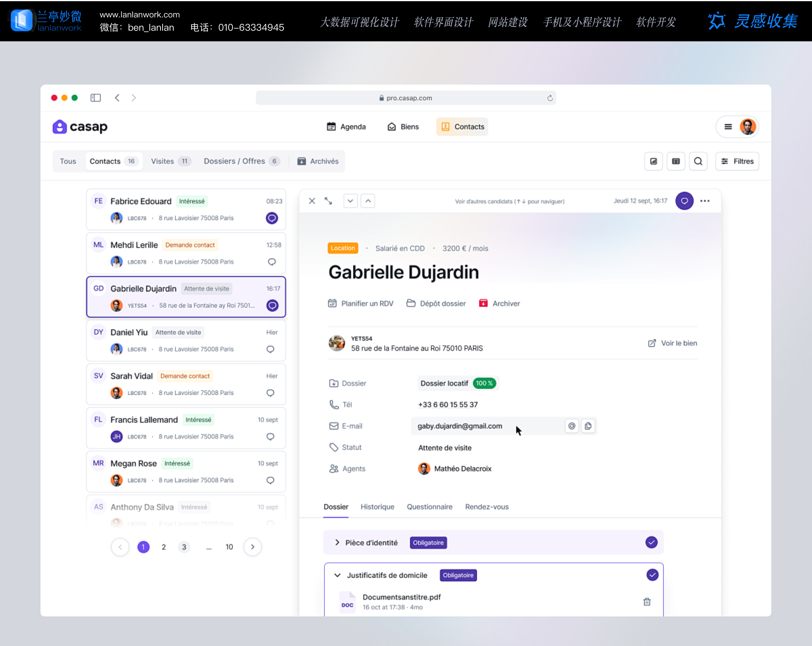Go to next candidate with down chevron
Screen dimensions: 812x646
(x=350, y=201)
